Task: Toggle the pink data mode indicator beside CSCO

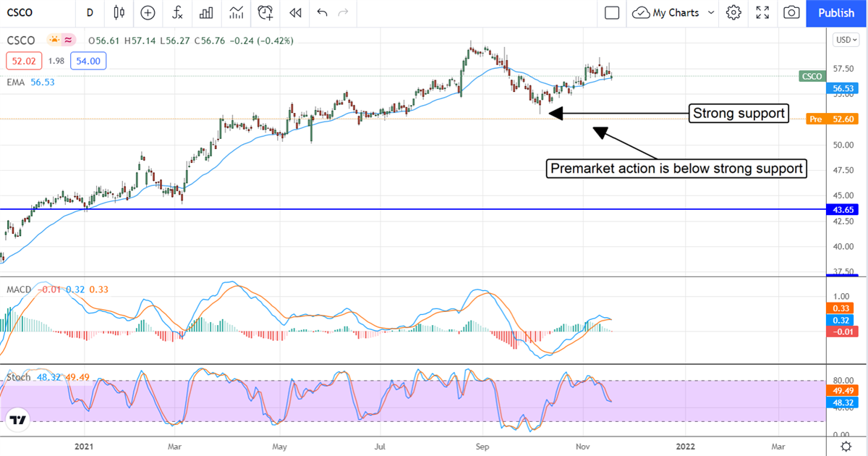Action: pos(69,41)
